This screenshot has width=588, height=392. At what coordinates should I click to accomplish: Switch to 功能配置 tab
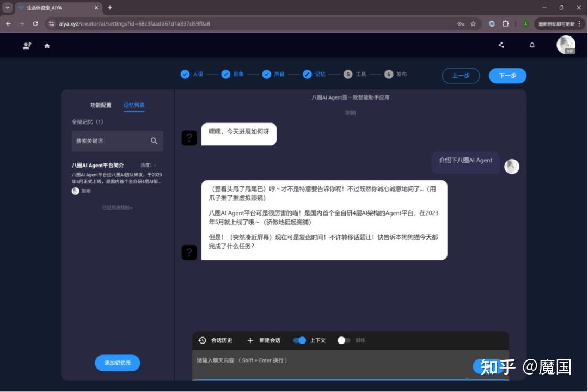[x=101, y=105]
